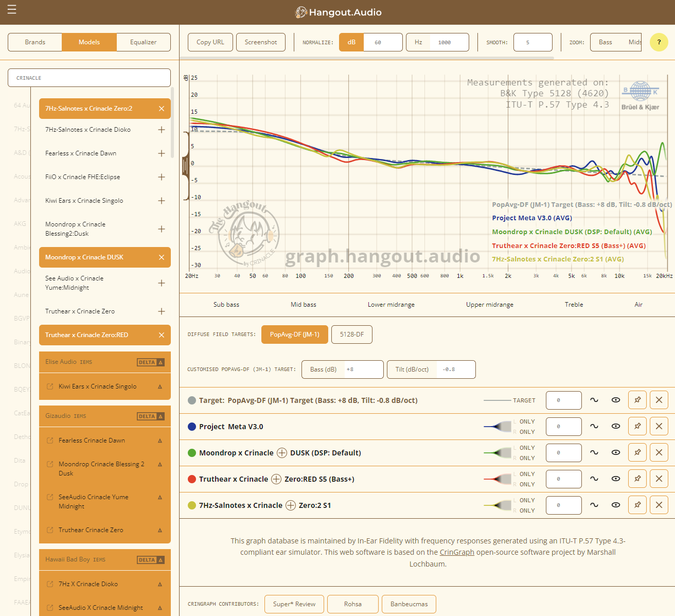
Task: Toggle visibility of Project Meta V3.0 curve
Action: coord(616,426)
